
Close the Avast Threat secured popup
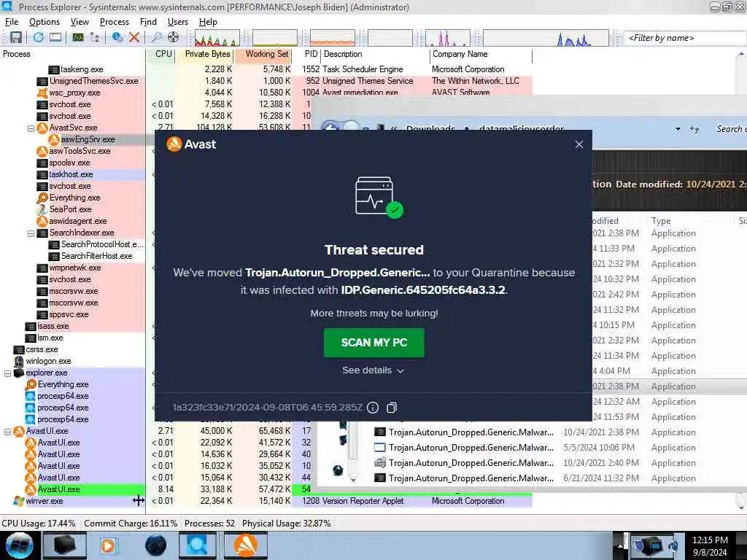coord(578,144)
